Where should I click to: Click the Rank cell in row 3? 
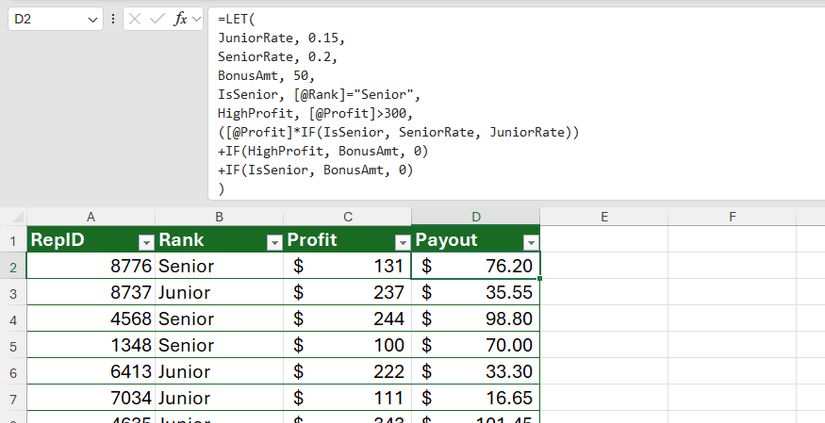219,293
